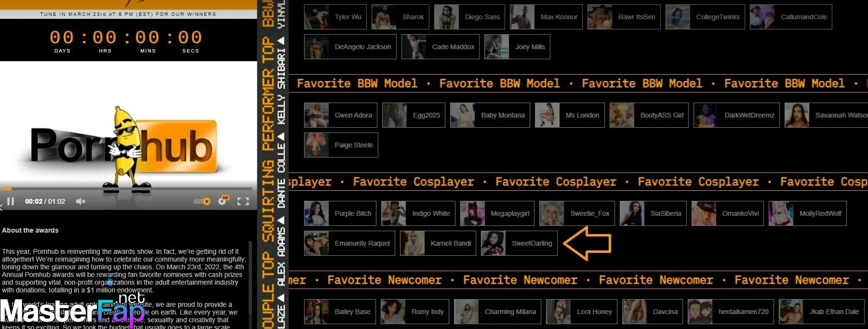
Task: Choose Sweetie_Fox nominee card
Action: coord(577,213)
